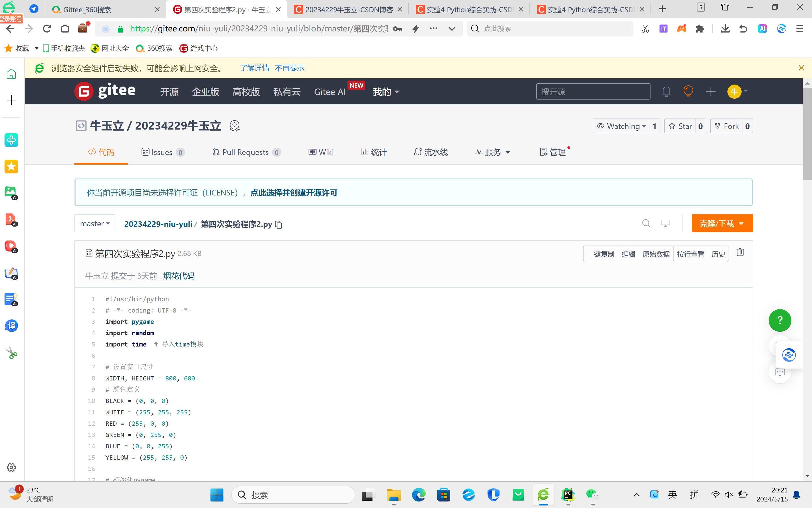The image size is (812, 508).
Task: Click the 一键复制 button
Action: click(600, 254)
